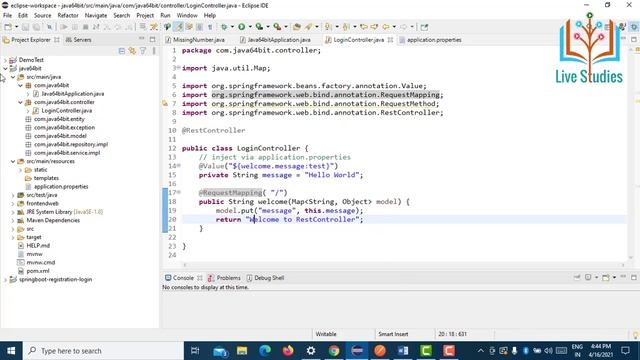The image size is (640, 360).
Task: Collapse the src/main/java folder
Action: (13, 77)
